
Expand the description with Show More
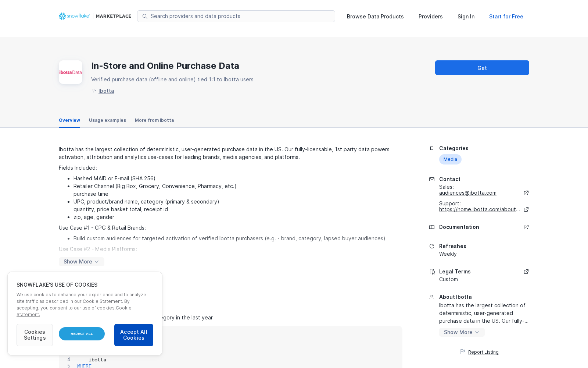point(82,262)
